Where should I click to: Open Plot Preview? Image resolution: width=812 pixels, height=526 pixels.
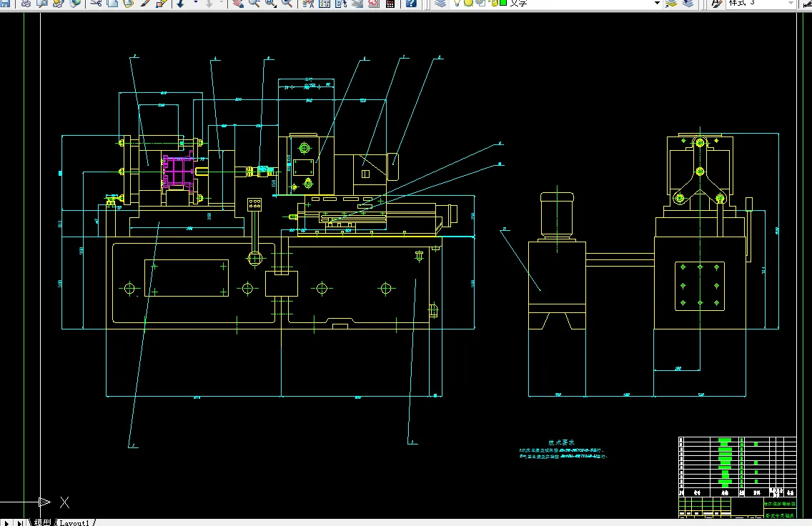point(42,3)
